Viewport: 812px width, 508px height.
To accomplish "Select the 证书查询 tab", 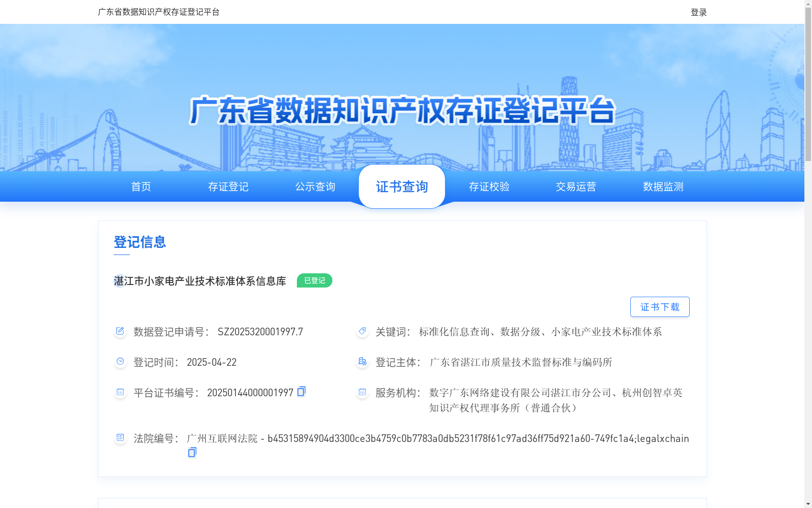I will tap(402, 186).
